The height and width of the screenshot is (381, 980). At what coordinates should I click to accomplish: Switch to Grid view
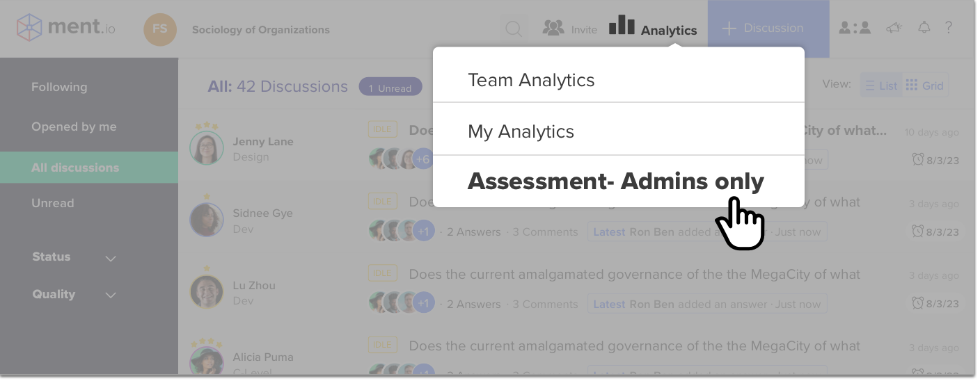[x=925, y=86]
